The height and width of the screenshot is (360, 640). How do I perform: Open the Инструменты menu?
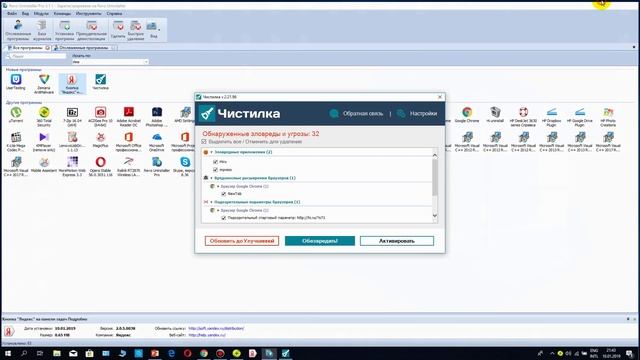pyautogui.click(x=88, y=13)
